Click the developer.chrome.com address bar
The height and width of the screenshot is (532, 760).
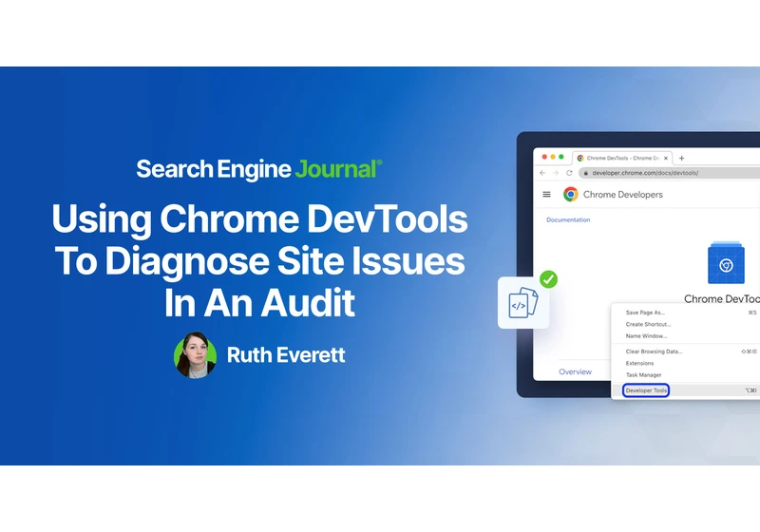coord(670,173)
